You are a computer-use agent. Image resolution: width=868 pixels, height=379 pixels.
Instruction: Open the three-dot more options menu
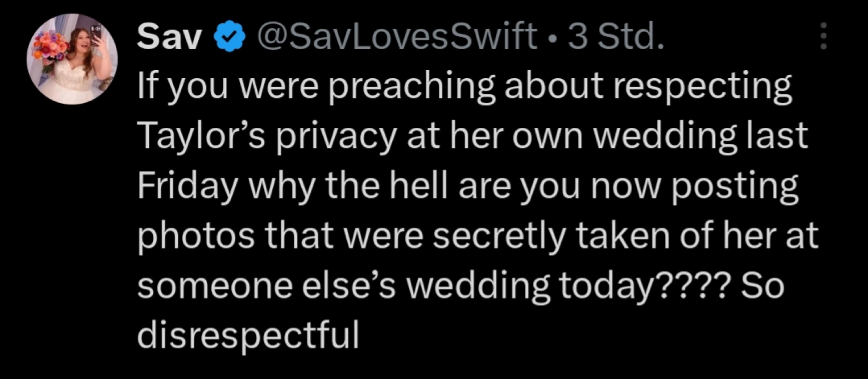coord(823,36)
